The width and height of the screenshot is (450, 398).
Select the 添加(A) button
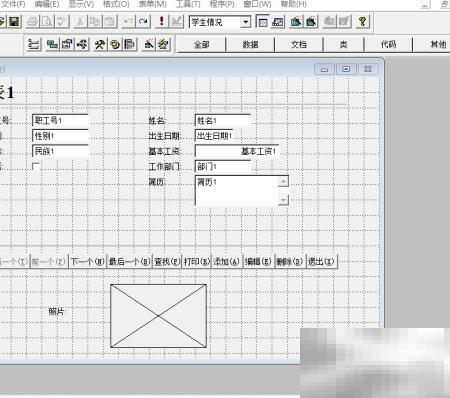(x=227, y=262)
